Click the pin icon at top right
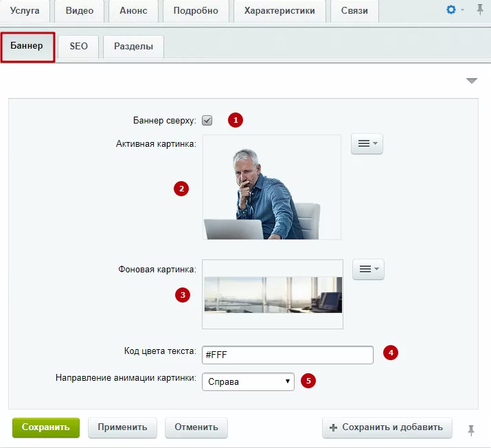The height and width of the screenshot is (448, 491). tap(480, 10)
